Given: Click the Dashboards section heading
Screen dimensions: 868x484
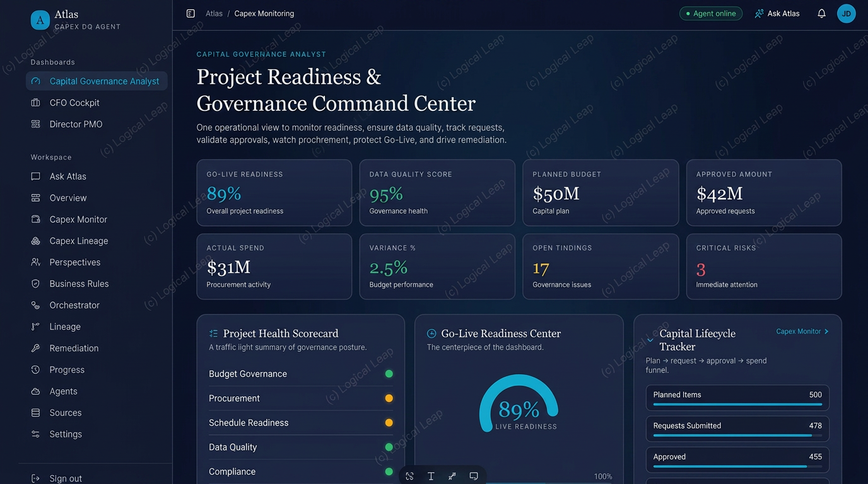Looking at the screenshot, I should point(53,62).
